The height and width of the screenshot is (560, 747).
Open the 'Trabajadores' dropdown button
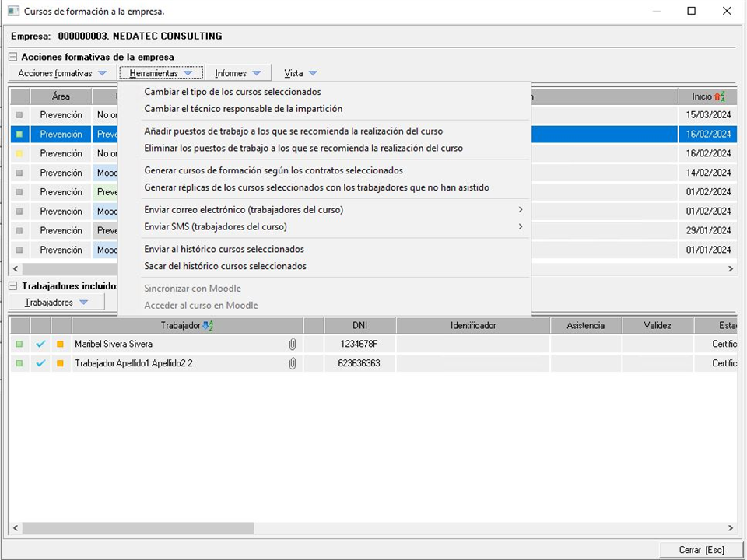(x=56, y=302)
